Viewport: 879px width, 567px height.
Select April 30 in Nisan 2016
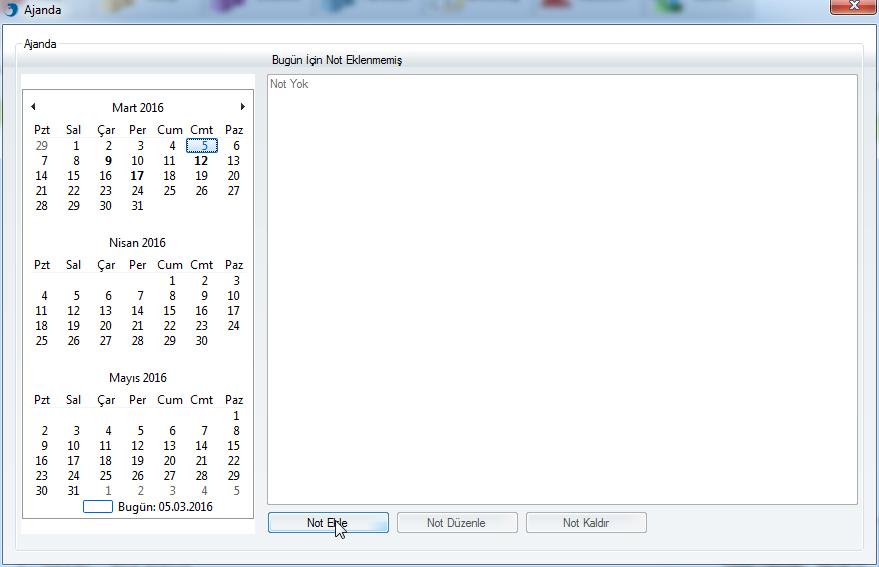pyautogui.click(x=202, y=341)
